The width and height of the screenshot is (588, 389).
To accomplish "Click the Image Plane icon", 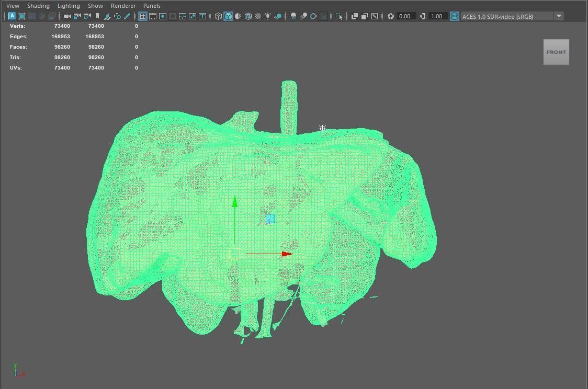I will (x=107, y=16).
